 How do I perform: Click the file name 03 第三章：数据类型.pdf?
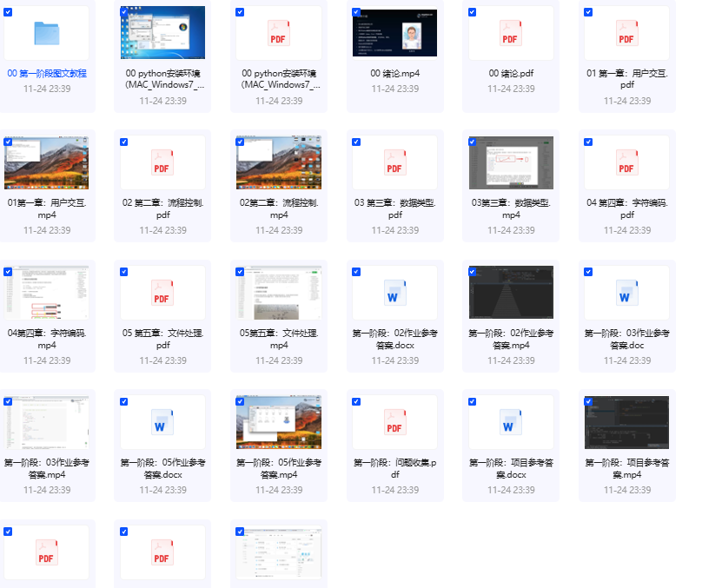[x=394, y=208]
